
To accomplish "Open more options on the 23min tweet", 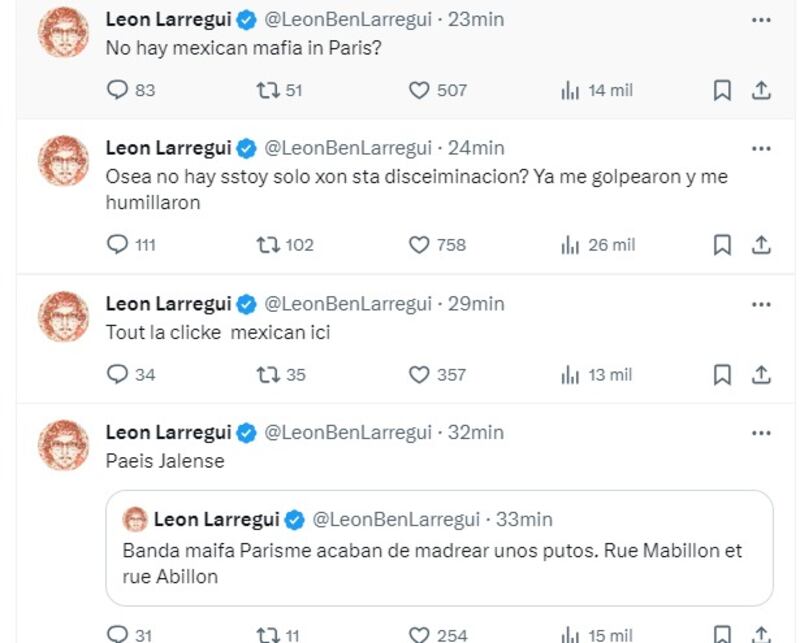I will pos(761,20).
